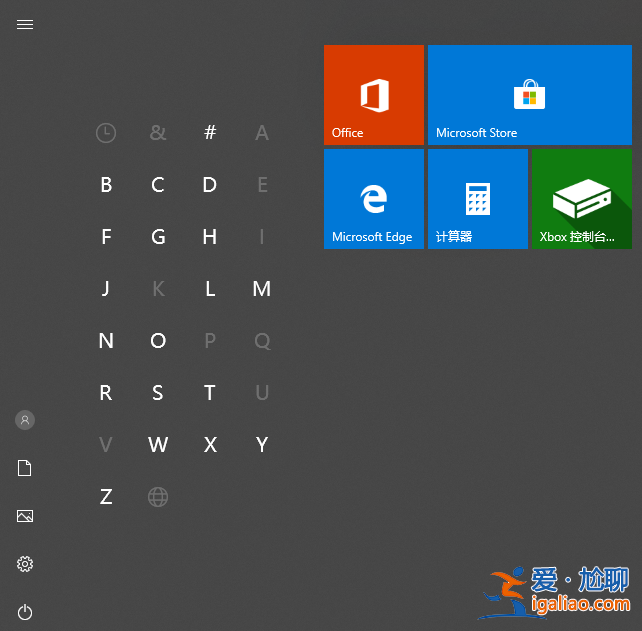The image size is (642, 631).
Task: Open the 计算器 calculator tile
Action: point(478,199)
